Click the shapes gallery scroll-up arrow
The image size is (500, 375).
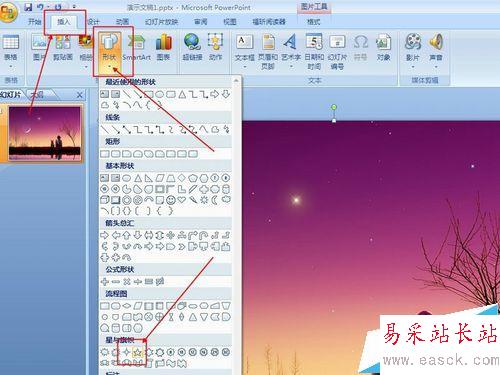(236, 81)
